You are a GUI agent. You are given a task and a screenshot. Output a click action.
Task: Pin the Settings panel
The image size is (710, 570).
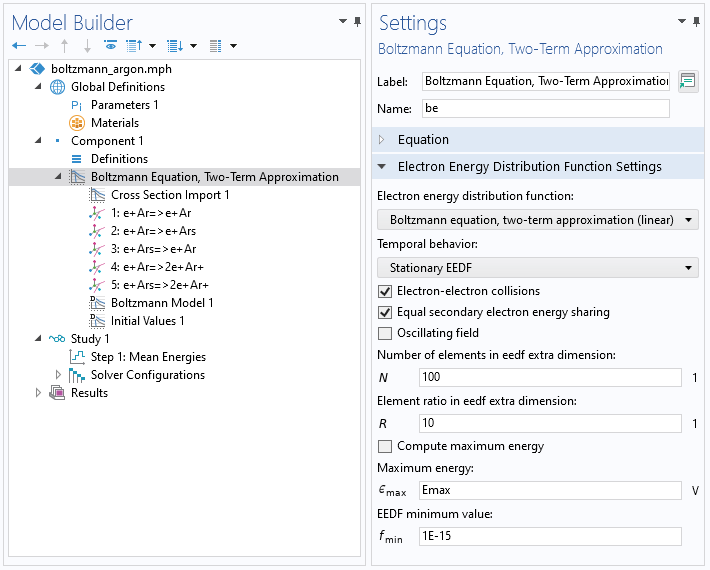(x=696, y=21)
